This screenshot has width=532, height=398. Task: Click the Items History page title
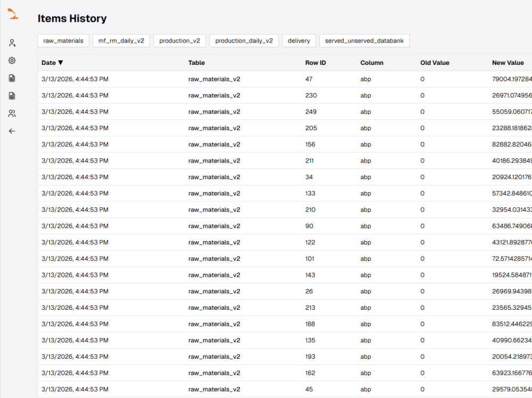[x=72, y=18]
